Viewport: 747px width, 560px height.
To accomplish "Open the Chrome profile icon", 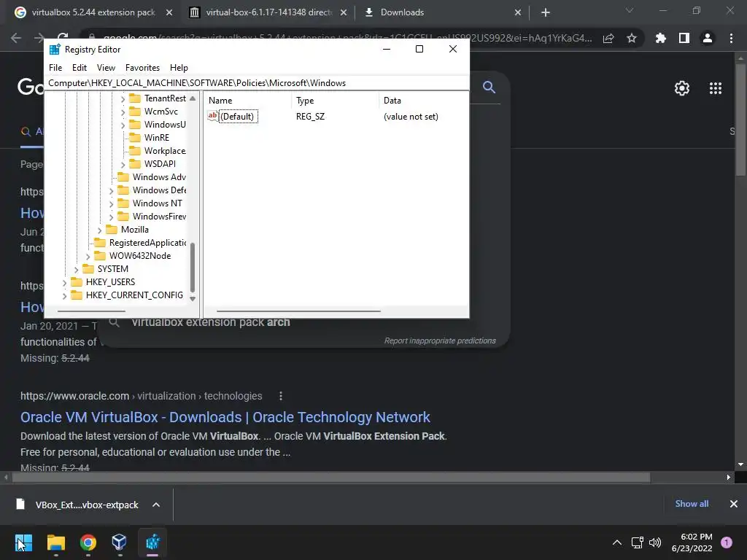I will tap(708, 38).
